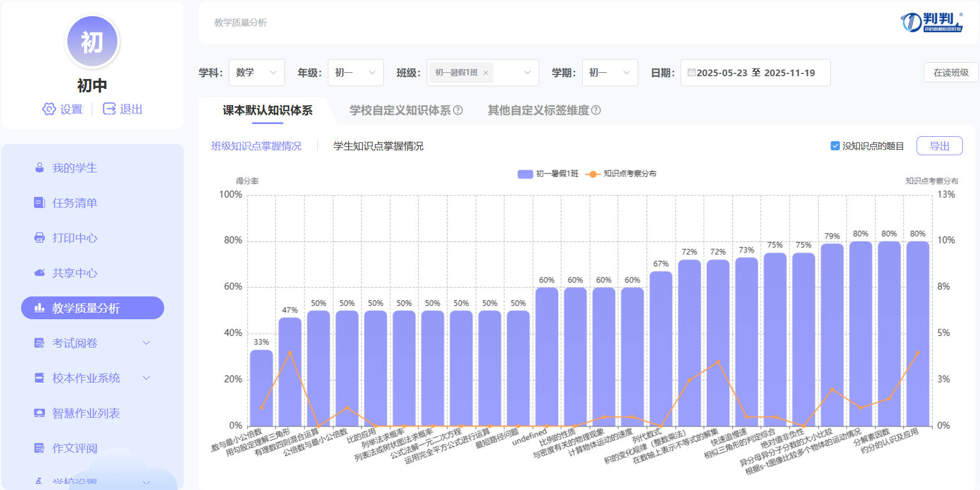Click the 任务清单 list icon
The image size is (980, 490).
click(x=40, y=203)
